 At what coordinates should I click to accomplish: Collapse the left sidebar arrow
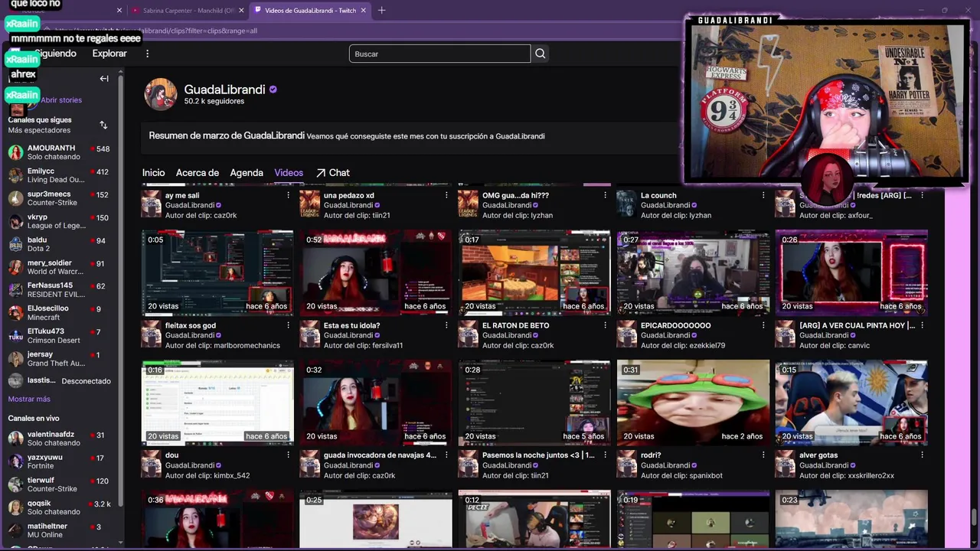click(x=104, y=78)
